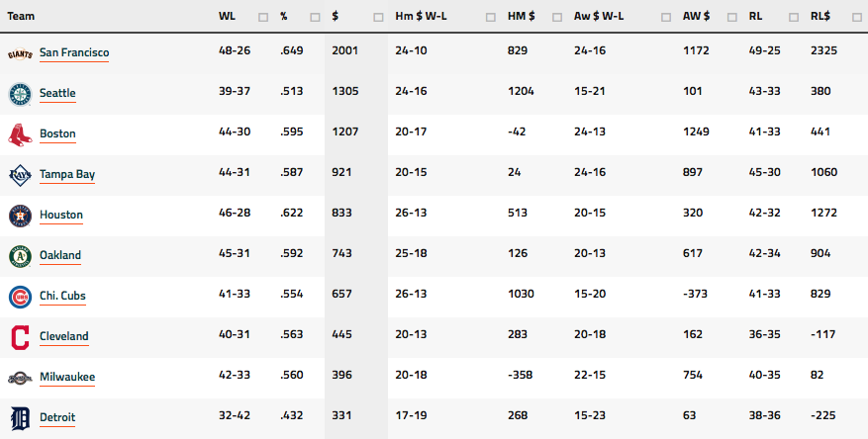Viewport: 868px width, 439px height.
Task: Click the San Francisco Giants logo
Action: click(20, 54)
